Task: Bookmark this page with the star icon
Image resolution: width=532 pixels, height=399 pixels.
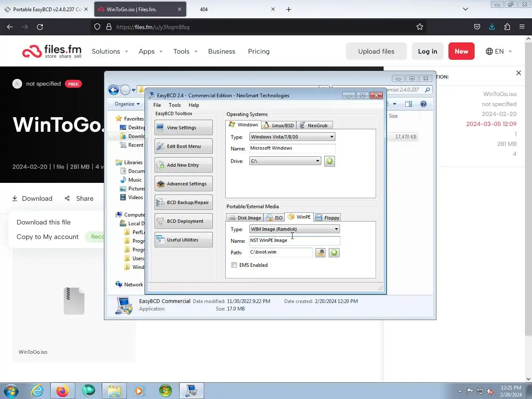Action: click(420, 27)
